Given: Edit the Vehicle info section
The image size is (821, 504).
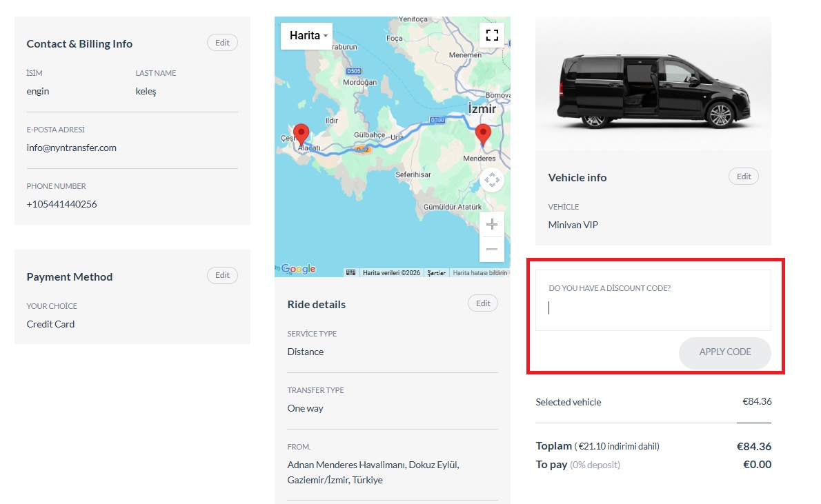Looking at the screenshot, I should click(743, 177).
